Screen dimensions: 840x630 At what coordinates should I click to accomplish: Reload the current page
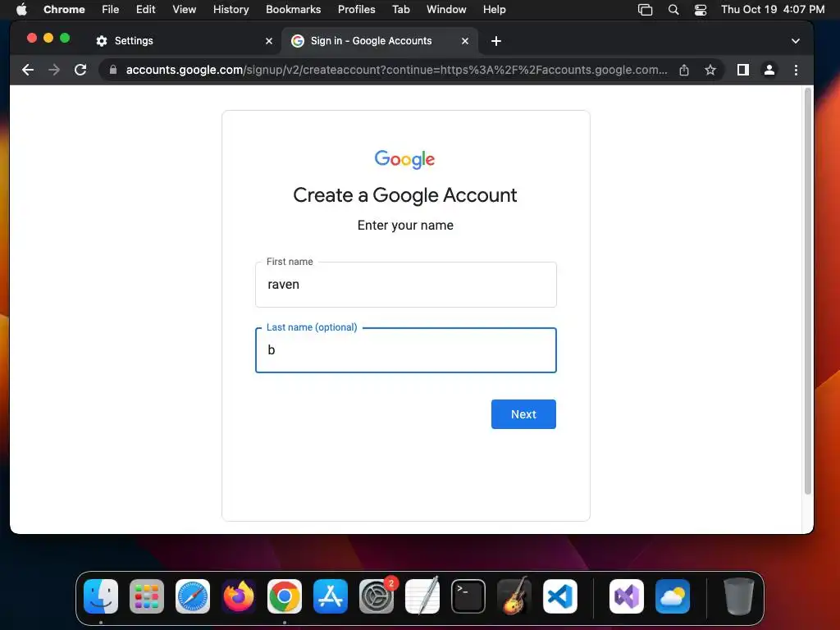click(x=80, y=70)
